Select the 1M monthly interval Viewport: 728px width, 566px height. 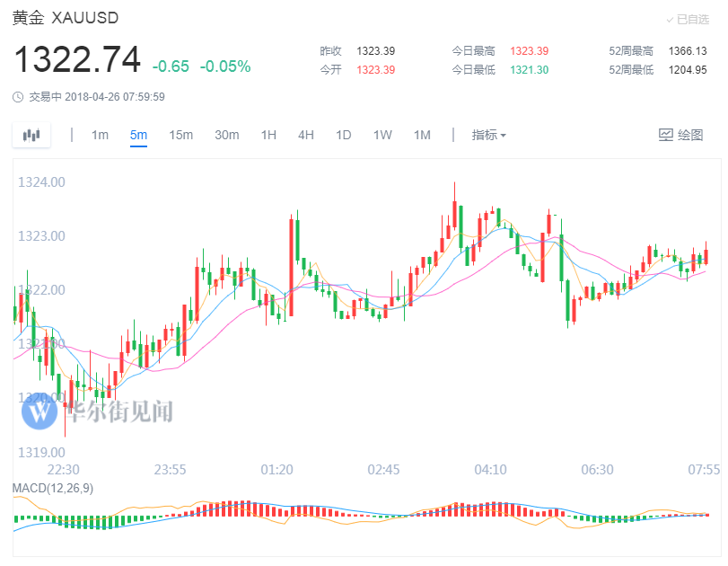[422, 134]
